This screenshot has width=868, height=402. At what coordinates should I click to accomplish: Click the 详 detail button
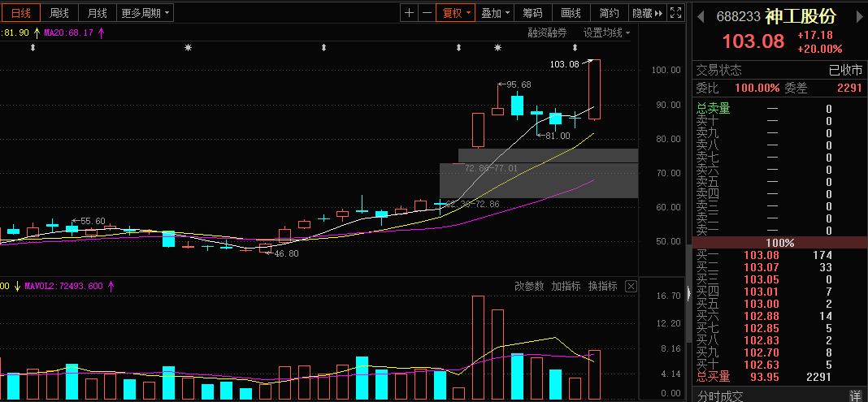pos(855,396)
